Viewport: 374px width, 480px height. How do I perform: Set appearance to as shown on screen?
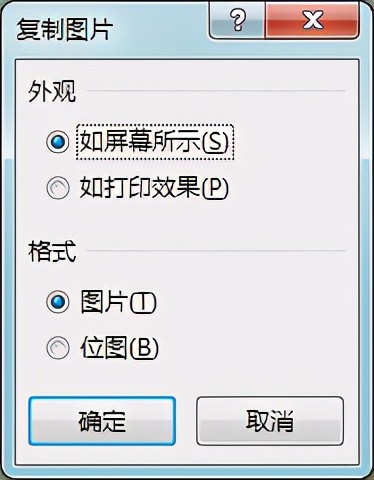click(x=58, y=142)
